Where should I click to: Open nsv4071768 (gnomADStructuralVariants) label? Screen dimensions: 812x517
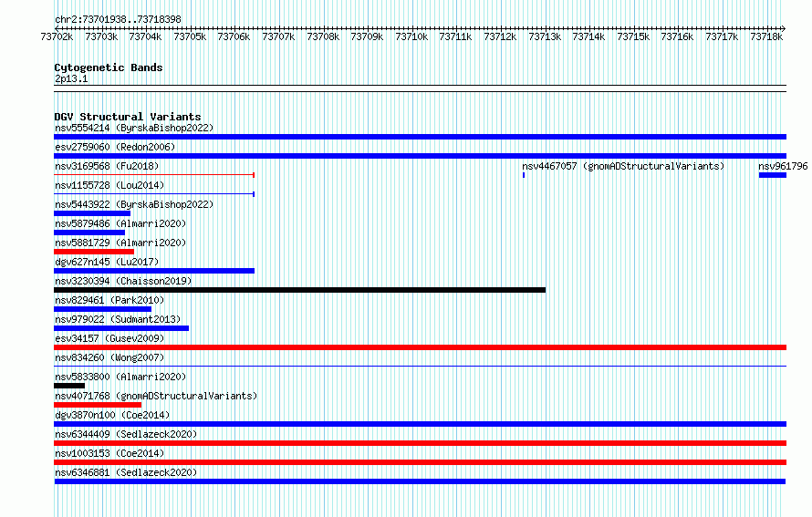pos(156,396)
